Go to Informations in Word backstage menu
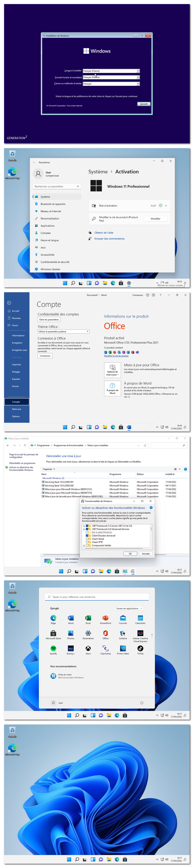Screen dimensions: 194x868 [18, 336]
